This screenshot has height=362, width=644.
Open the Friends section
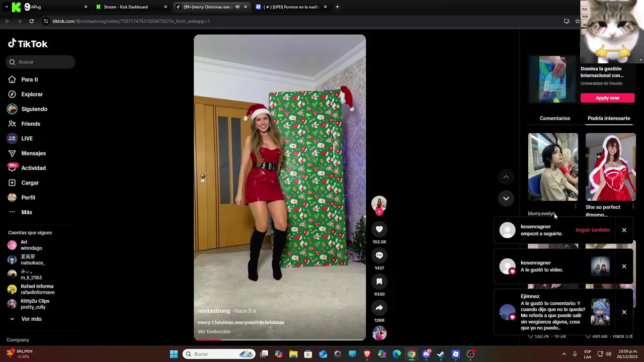24,124
